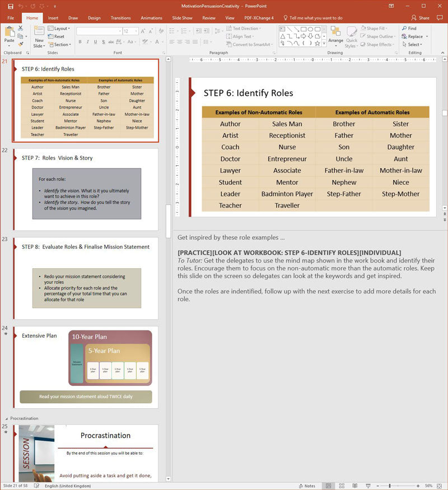
Task: Switch to the PDF-XChange 4 tab
Action: 259,18
